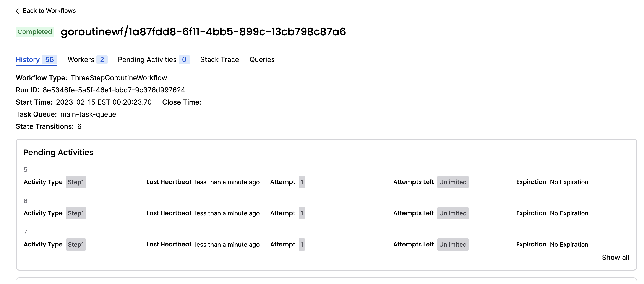Click the Workers count badge showing 2
Screen dimensions: 644x284
102,60
